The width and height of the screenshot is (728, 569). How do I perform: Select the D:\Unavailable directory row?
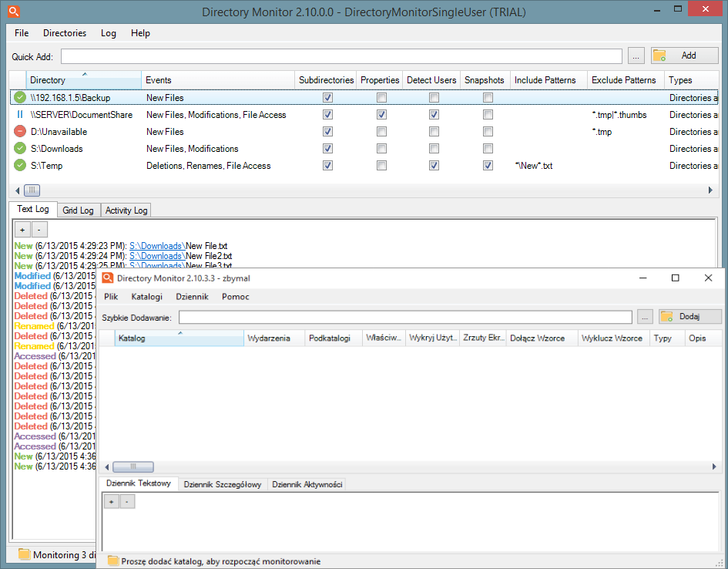[x=364, y=131]
